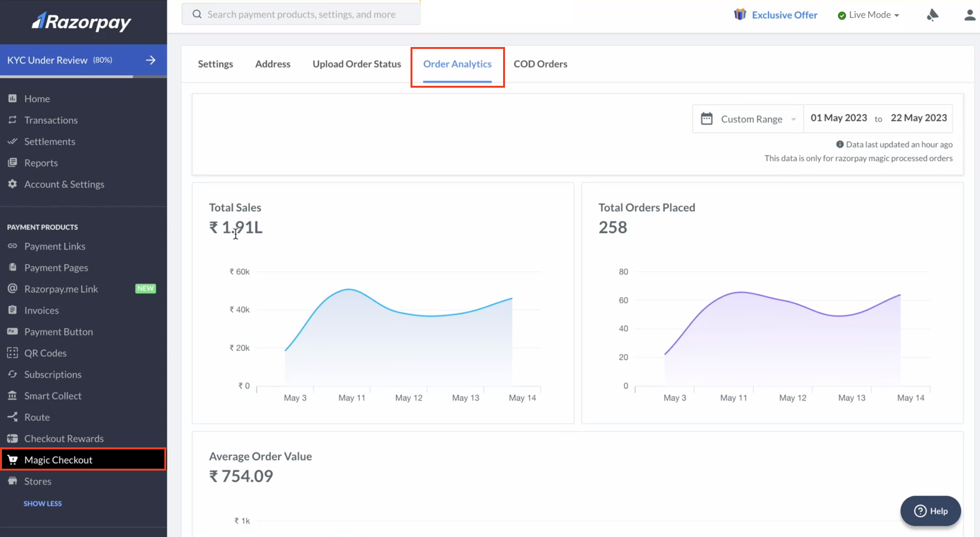Click the Average Order Value ₹ 754.09
Image resolution: width=980 pixels, height=537 pixels.
pyautogui.click(x=241, y=476)
